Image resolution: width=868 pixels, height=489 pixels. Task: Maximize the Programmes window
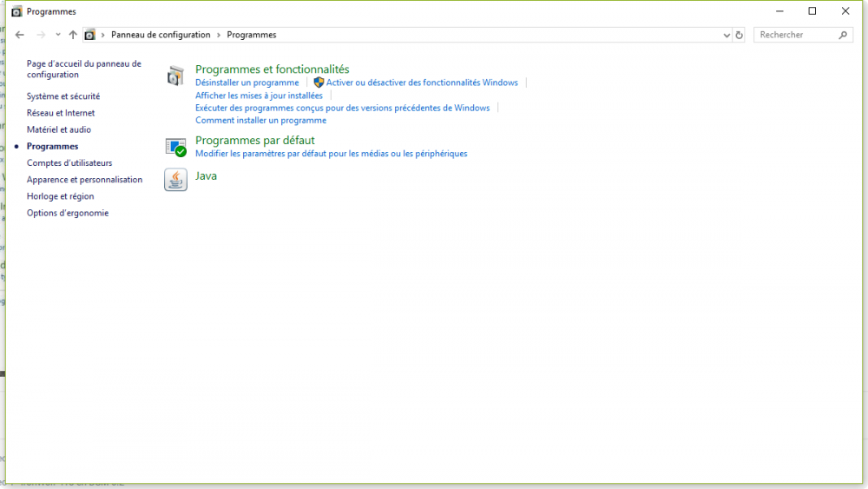tap(812, 11)
